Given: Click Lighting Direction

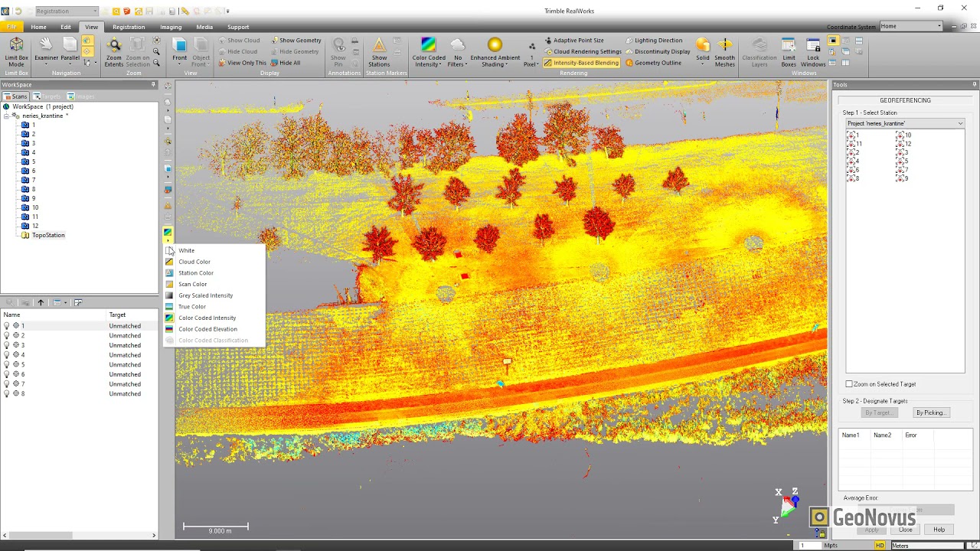Looking at the screenshot, I should (653, 41).
